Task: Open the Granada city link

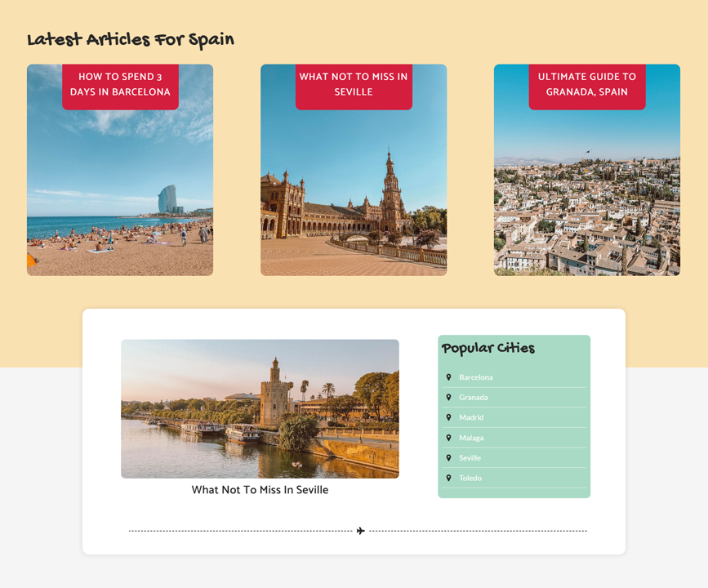Action: pyautogui.click(x=473, y=398)
